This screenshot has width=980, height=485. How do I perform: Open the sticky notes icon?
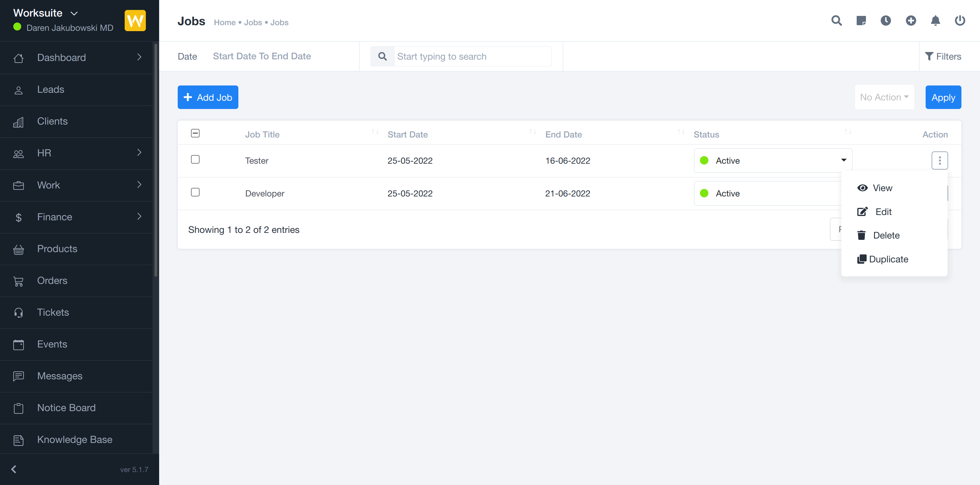point(861,21)
